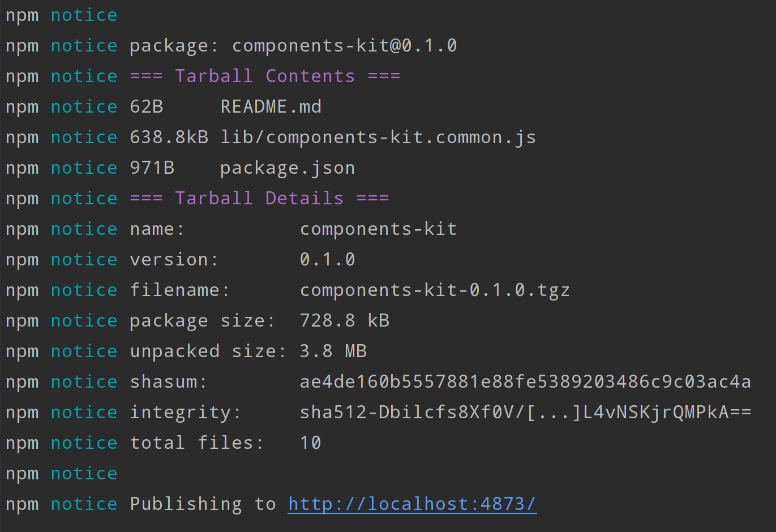Click the components-kit@0.1.0 package text
Viewport: 776px width, 532px height.
[x=344, y=45]
